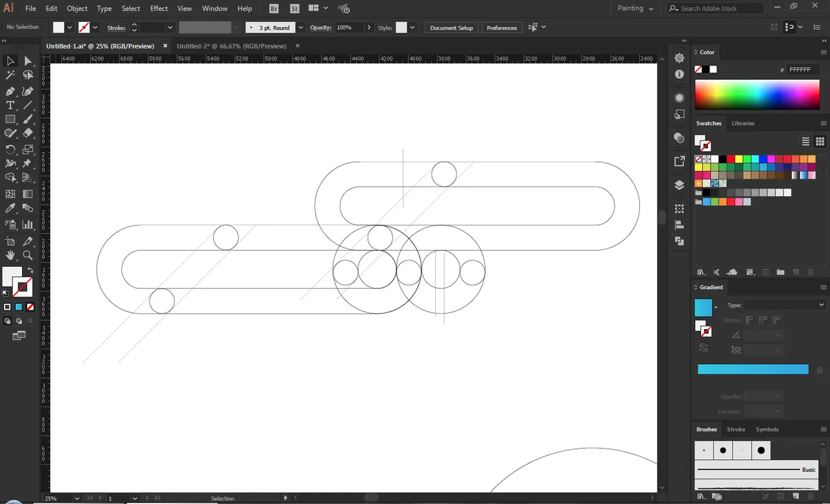Select the Zoom tool

tap(28, 255)
